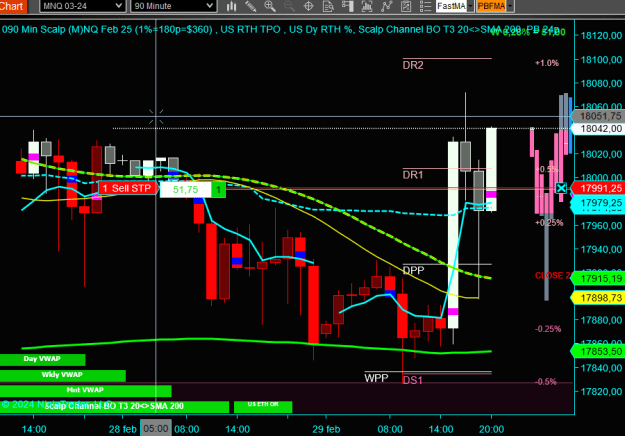Click the -0.25% level label

(x=548, y=329)
